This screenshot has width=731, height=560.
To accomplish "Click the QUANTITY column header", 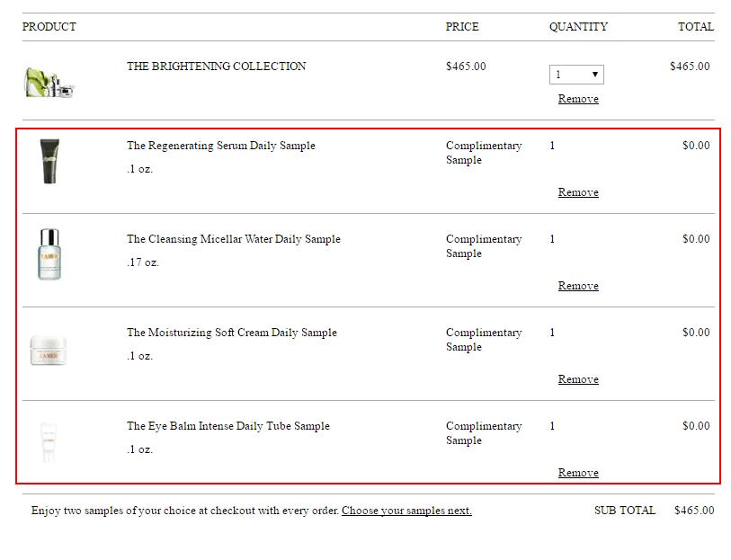I will coord(578,27).
